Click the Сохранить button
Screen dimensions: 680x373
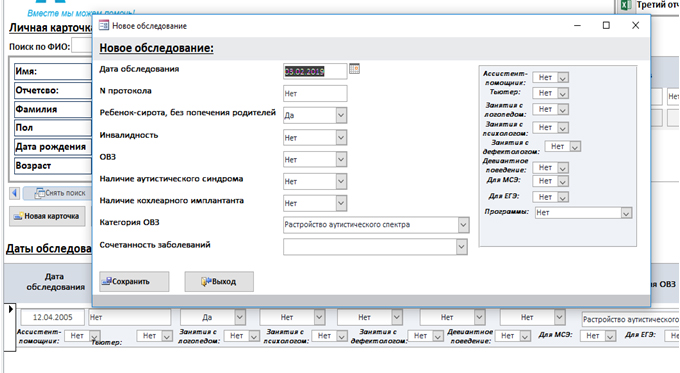click(x=134, y=281)
